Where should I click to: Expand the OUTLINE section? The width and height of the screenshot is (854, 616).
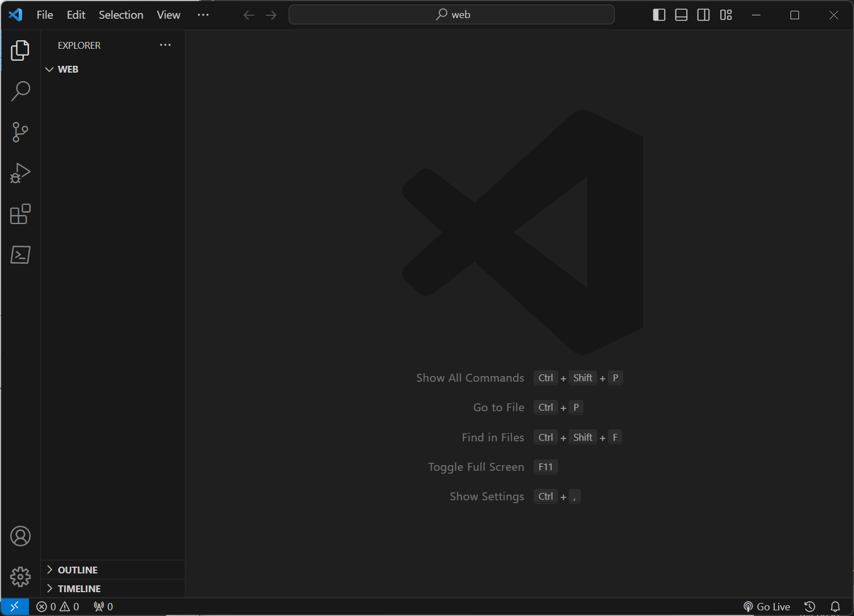point(113,569)
